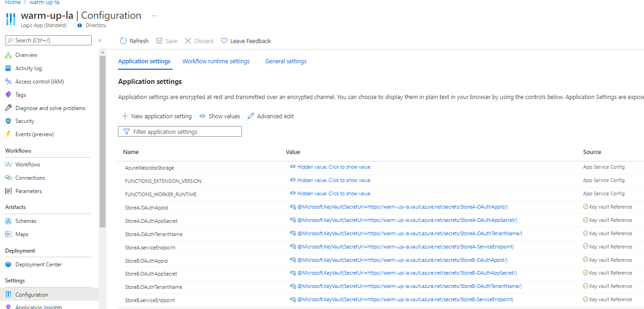Image resolution: width=644 pixels, height=309 pixels.
Task: Click green check for StoreB.serviceEndpoint source
Action: pyautogui.click(x=586, y=299)
